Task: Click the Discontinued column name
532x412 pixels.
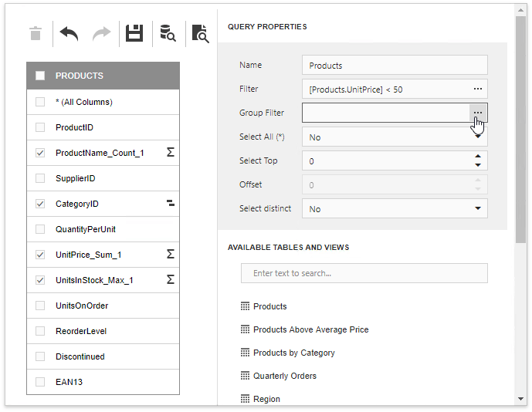Action: pyautogui.click(x=80, y=356)
